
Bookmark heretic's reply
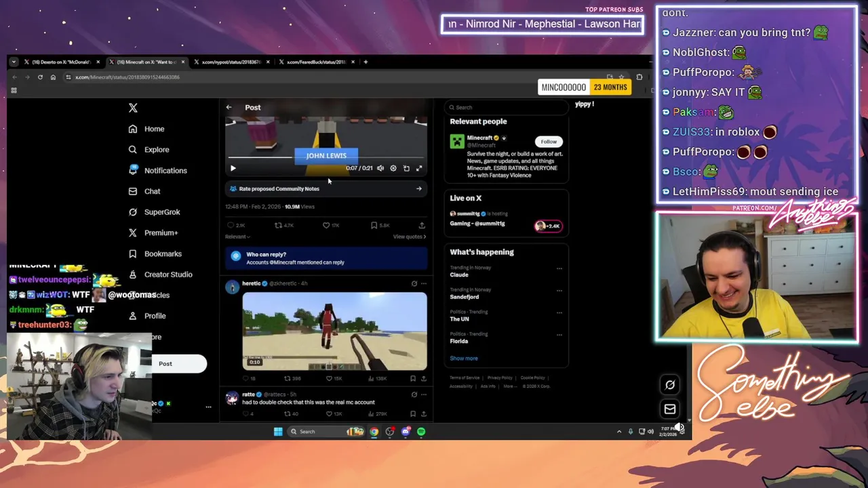(413, 378)
